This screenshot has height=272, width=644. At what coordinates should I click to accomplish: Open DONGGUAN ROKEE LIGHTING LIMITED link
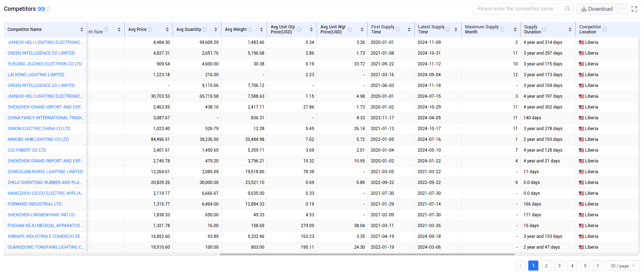pos(45,172)
